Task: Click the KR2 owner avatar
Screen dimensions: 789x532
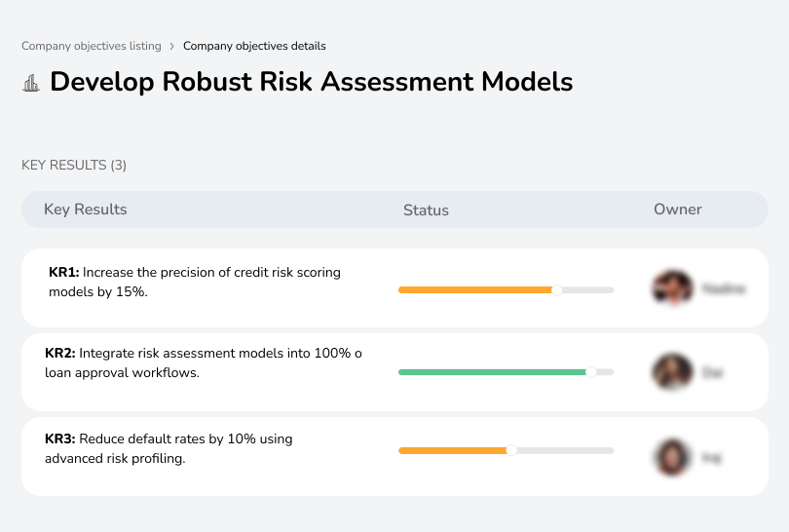Action: [x=672, y=372]
